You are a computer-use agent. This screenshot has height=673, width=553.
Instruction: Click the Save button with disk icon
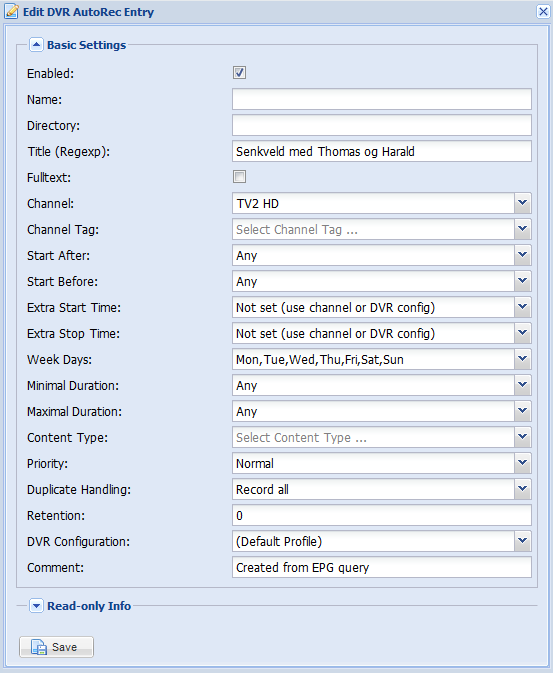(56, 646)
